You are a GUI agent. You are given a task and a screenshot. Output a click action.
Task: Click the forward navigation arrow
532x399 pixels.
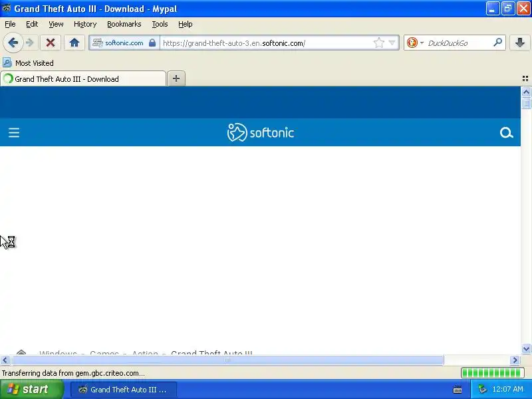[x=30, y=43]
